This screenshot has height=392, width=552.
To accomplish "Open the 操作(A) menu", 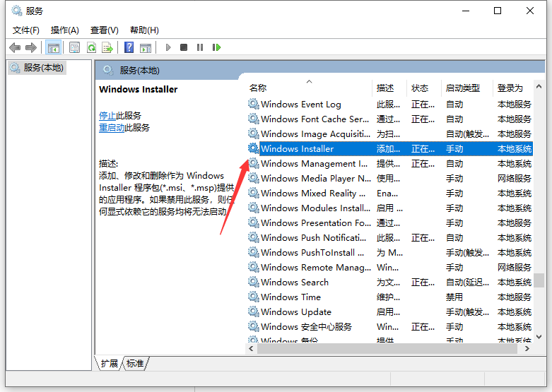I will point(65,30).
